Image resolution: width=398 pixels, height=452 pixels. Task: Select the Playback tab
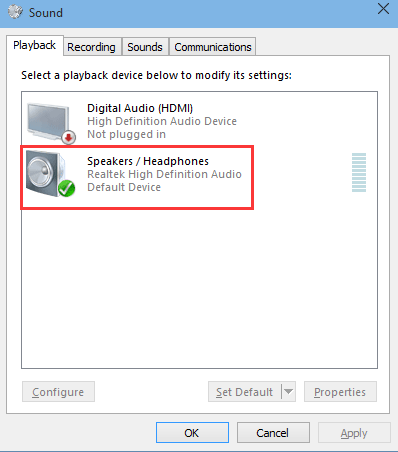tap(35, 45)
